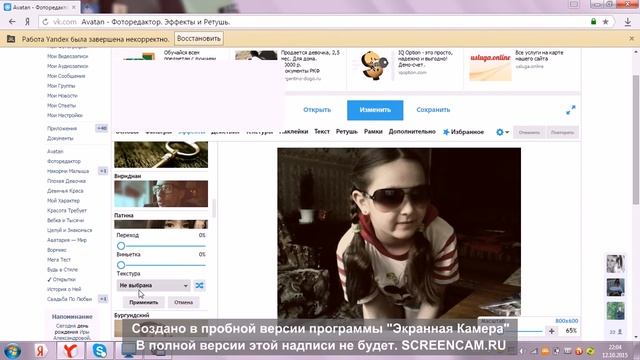
Task: Select the Виридиан effect thumbnail
Action: 161,193
